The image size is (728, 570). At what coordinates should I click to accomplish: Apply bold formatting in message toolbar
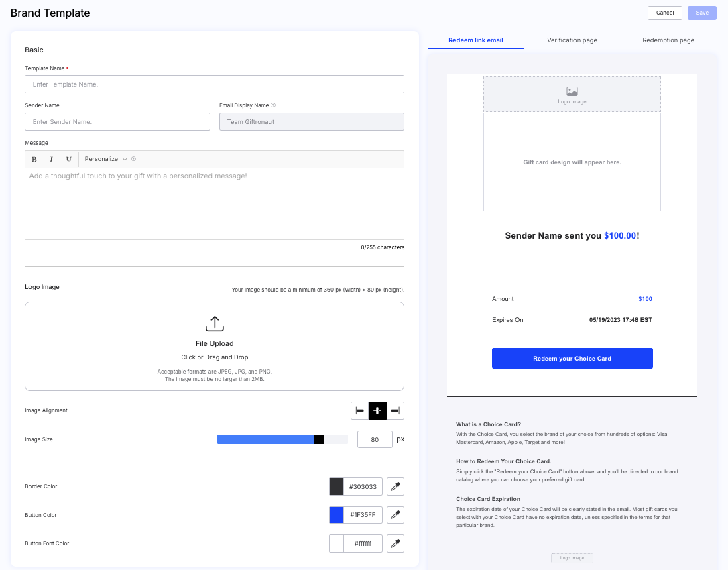[x=34, y=160]
